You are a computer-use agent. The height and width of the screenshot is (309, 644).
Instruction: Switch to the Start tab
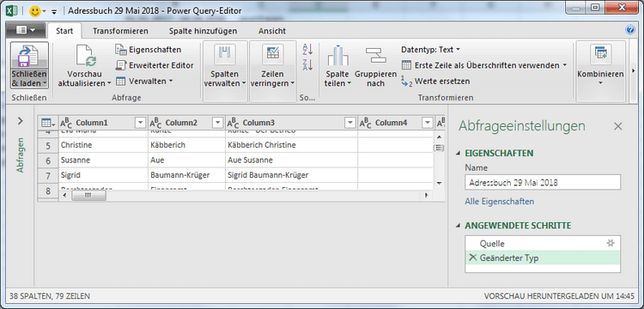coord(64,31)
